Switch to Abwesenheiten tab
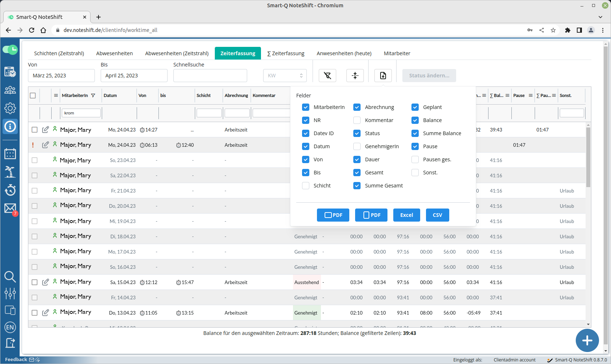The width and height of the screenshot is (611, 364). (114, 53)
